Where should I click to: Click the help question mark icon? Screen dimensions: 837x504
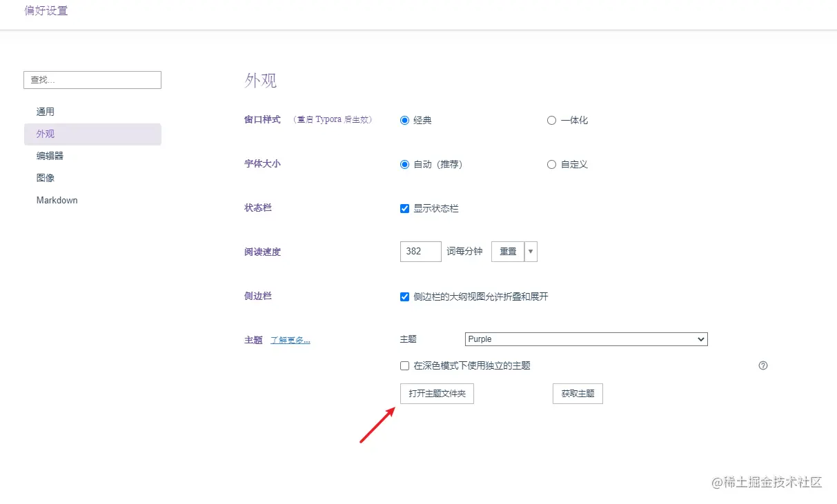(x=763, y=365)
